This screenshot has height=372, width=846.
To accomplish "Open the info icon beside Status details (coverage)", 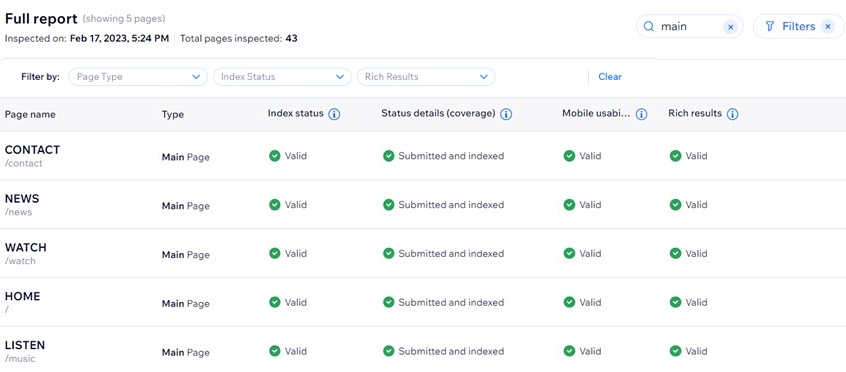I will pyautogui.click(x=506, y=114).
